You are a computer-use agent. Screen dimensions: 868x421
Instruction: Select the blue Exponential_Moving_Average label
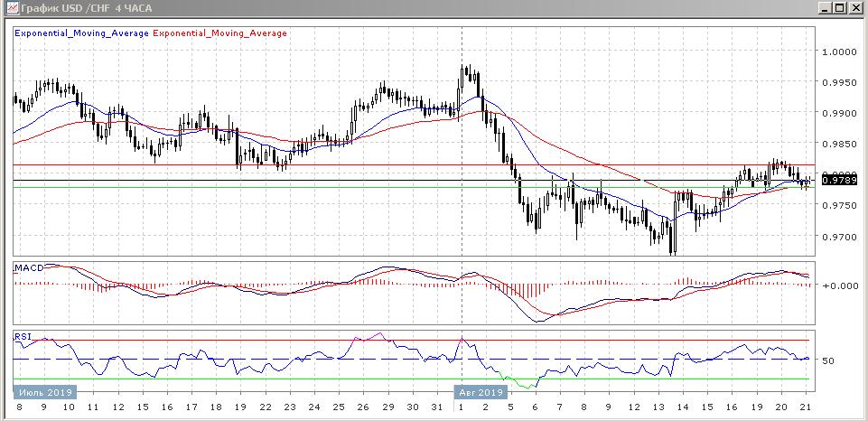(x=83, y=33)
